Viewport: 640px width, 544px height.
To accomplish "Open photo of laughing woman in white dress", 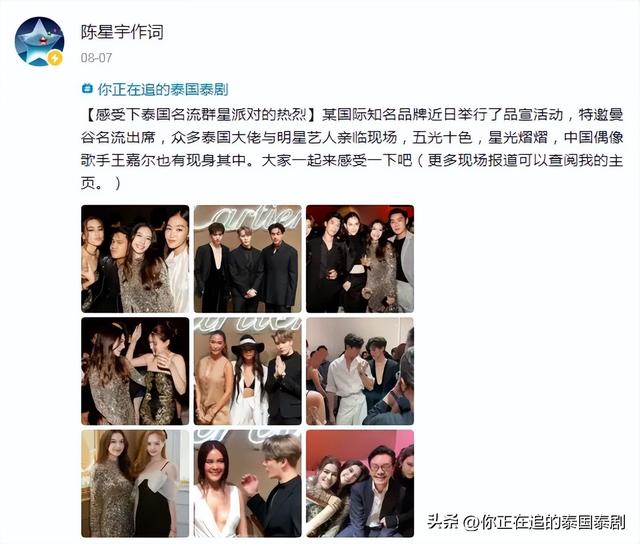I will click(247, 484).
